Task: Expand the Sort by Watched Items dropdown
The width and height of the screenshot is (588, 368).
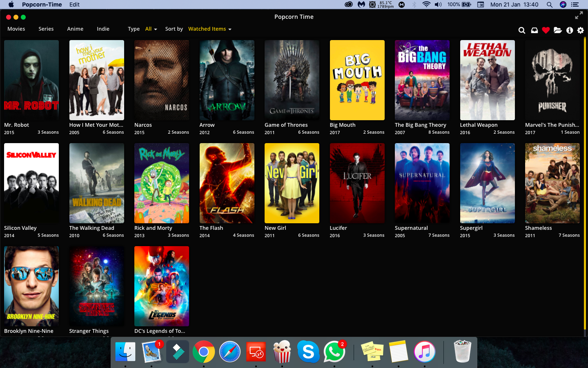Action: pos(210,29)
